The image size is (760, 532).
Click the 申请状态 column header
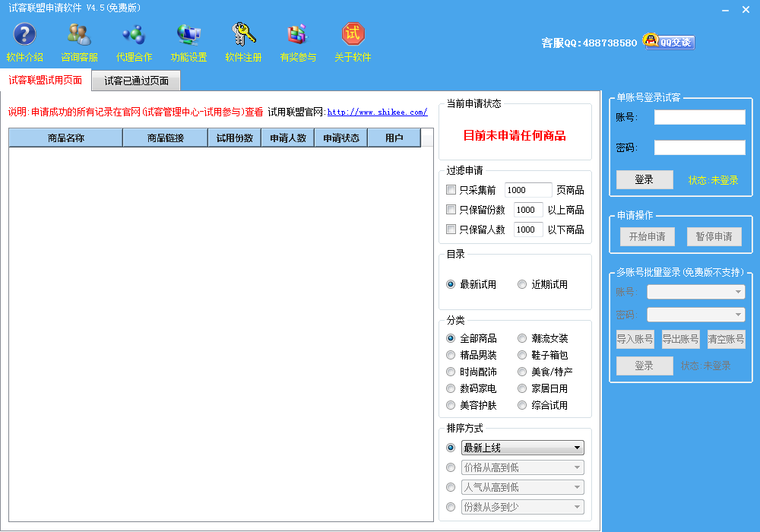(x=341, y=138)
